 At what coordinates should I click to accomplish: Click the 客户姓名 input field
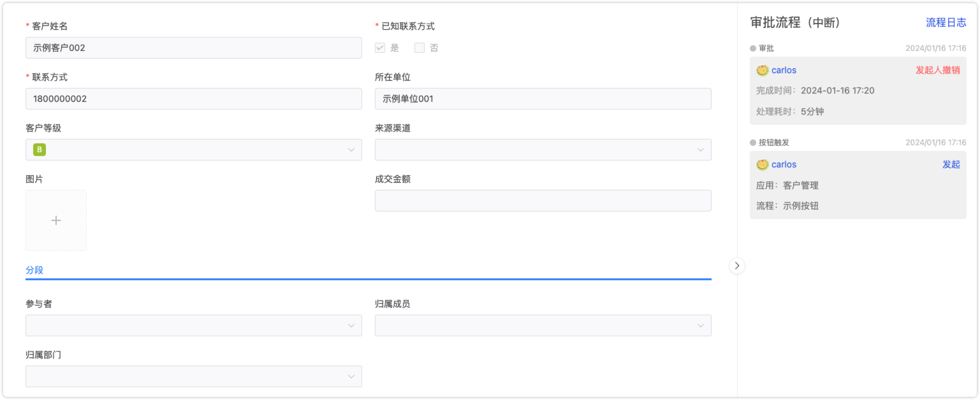[193, 48]
